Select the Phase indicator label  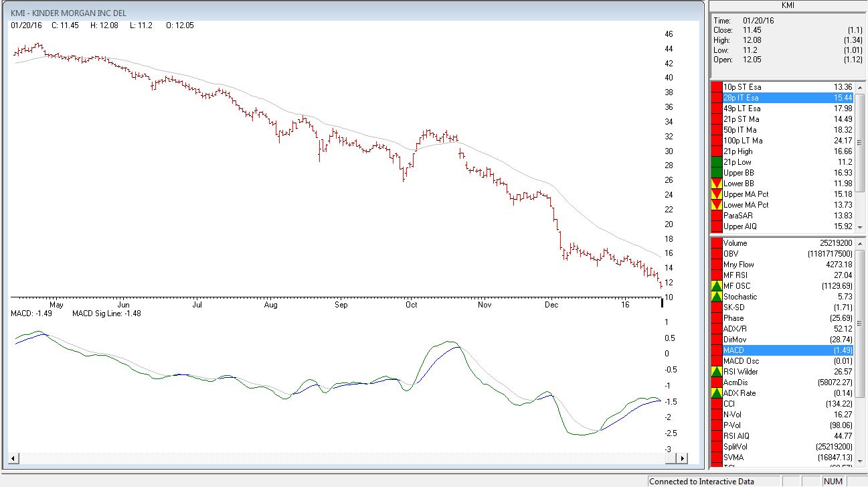(733, 318)
